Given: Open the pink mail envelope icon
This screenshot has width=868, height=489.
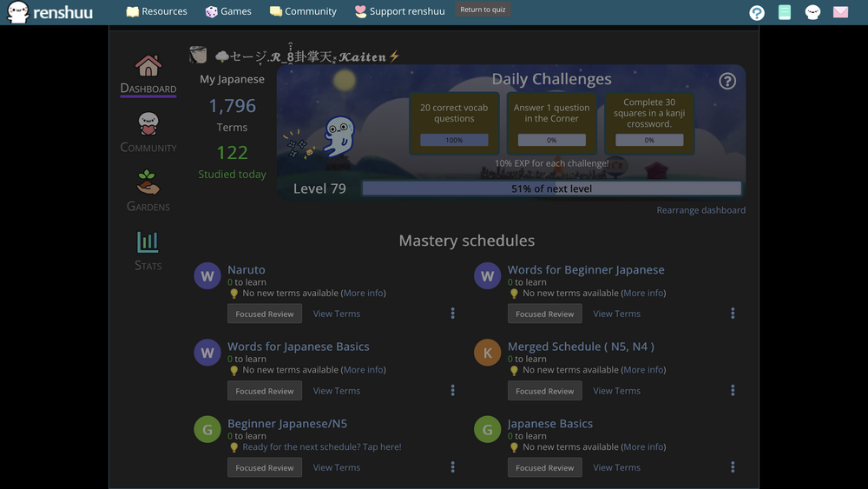Looking at the screenshot, I should [840, 12].
